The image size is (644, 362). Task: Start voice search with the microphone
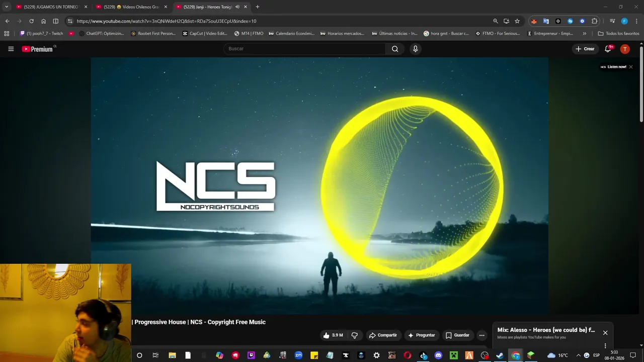(x=415, y=49)
